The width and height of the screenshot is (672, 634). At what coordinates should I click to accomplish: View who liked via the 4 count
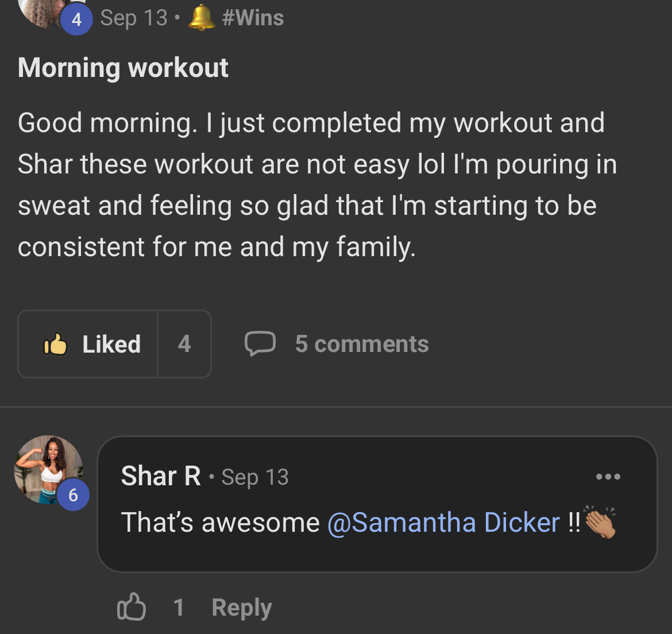(184, 344)
